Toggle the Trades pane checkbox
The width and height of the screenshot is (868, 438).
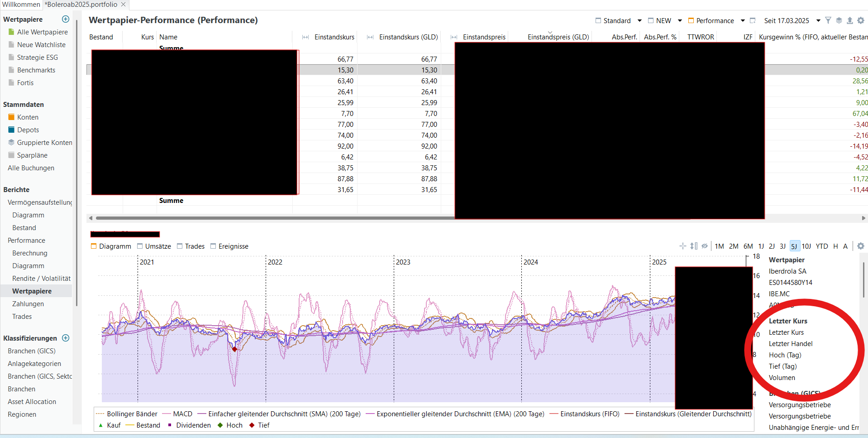180,246
